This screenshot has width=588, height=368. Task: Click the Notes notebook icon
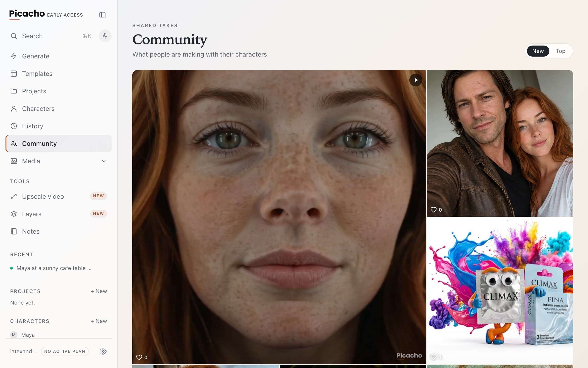pyautogui.click(x=14, y=231)
